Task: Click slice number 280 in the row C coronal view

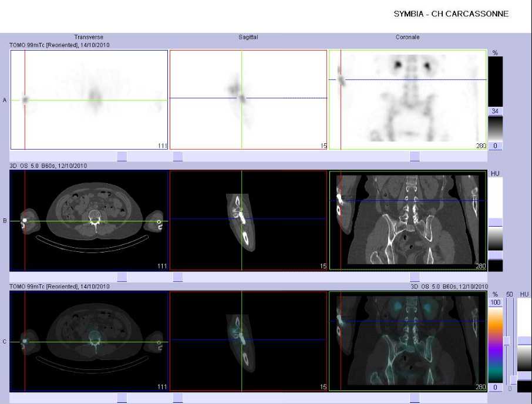Action: (x=481, y=387)
